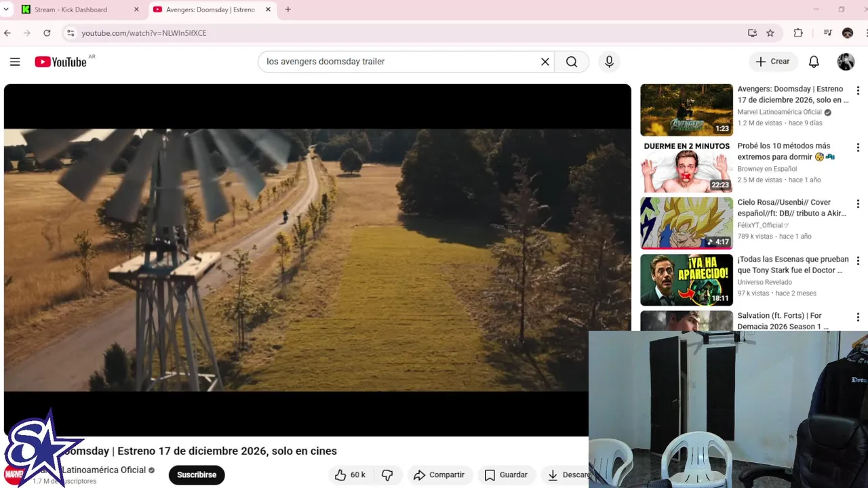Close the Avengers Doomsday tab
This screenshot has height=488, width=868.
coord(268,9)
